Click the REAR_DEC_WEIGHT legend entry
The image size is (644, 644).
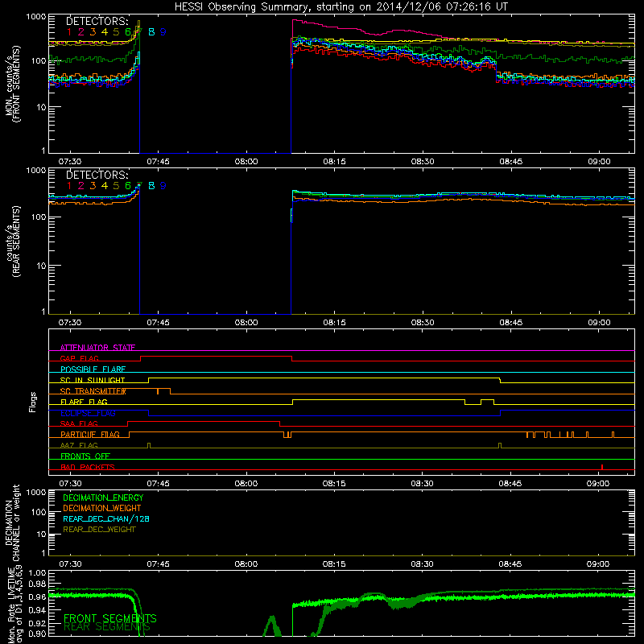[99, 530]
